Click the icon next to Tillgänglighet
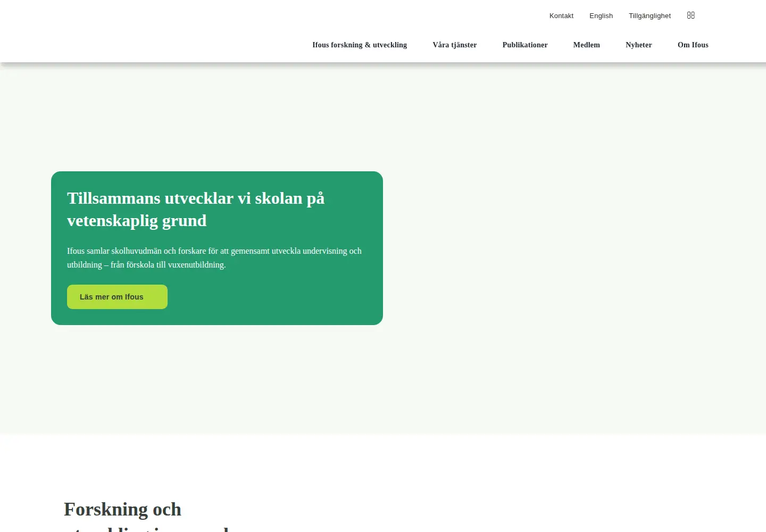This screenshot has width=766, height=532. (691, 15)
